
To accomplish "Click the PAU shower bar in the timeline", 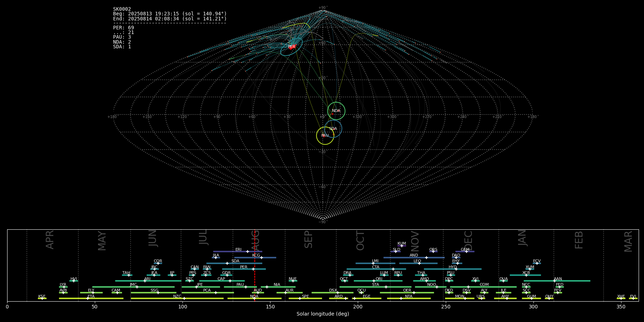I will (x=240, y=287).
